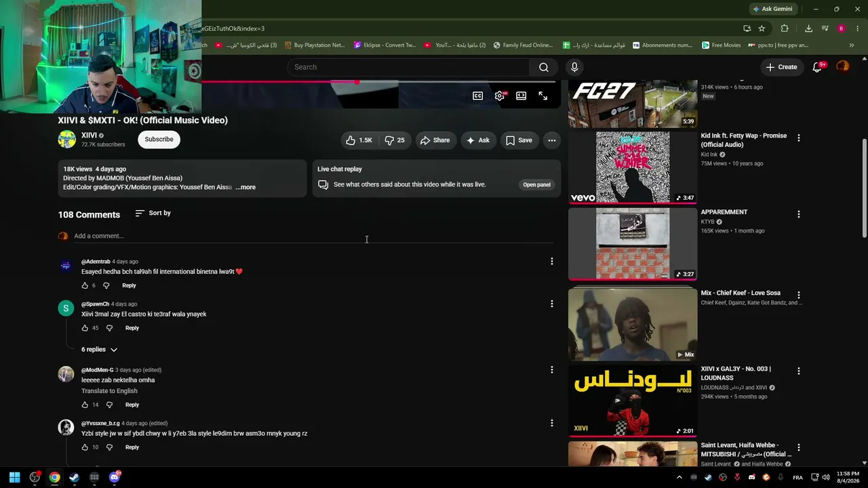868x488 pixels.
Task: Open Free Movies bookmark
Action: 721,45
